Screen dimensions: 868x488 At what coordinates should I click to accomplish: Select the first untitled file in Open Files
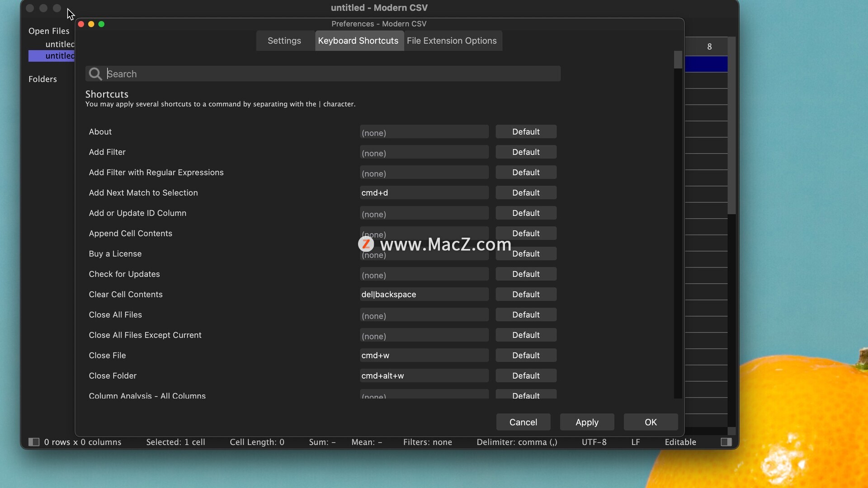pos(60,44)
